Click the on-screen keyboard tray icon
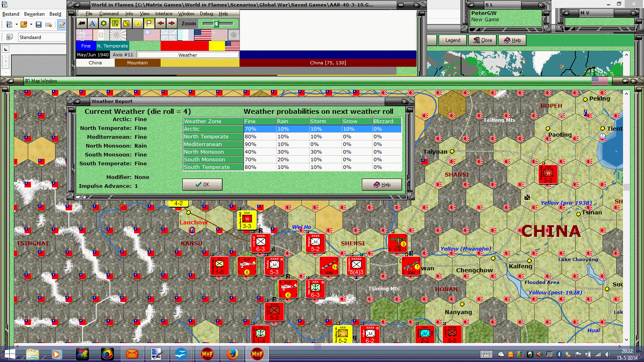Image resolution: width=644 pixels, height=362 pixels. coord(486,354)
